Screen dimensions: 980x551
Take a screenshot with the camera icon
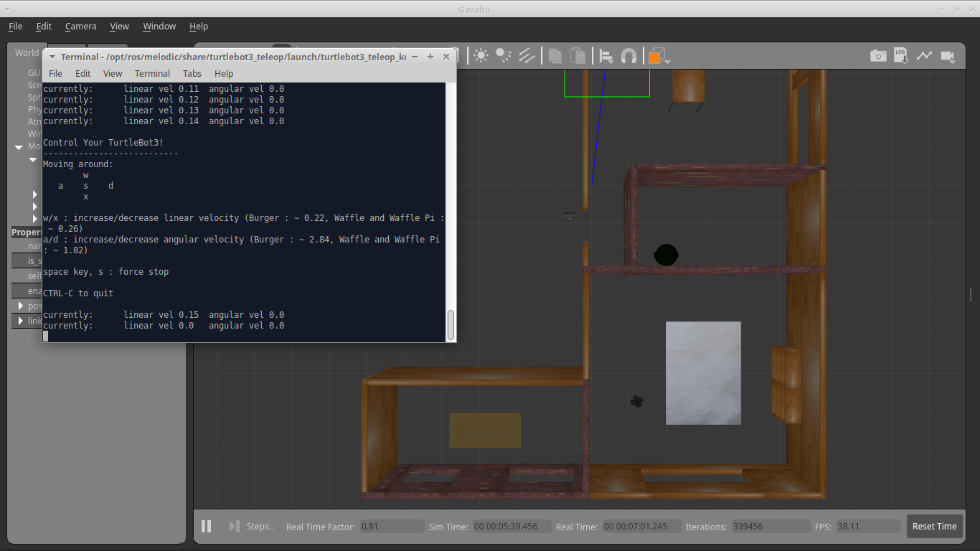pos(878,55)
